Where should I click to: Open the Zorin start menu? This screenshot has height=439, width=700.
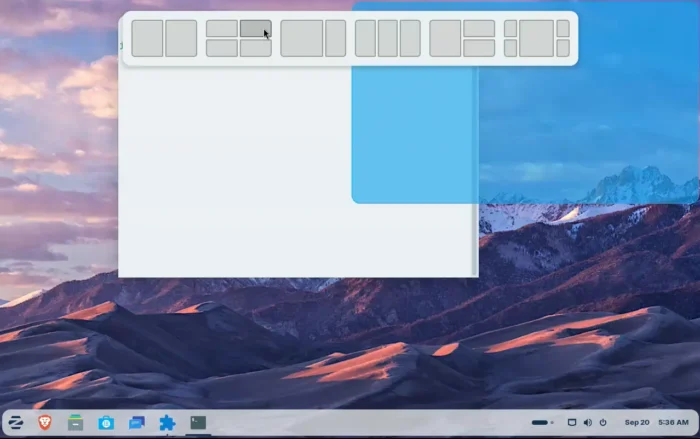(x=16, y=422)
